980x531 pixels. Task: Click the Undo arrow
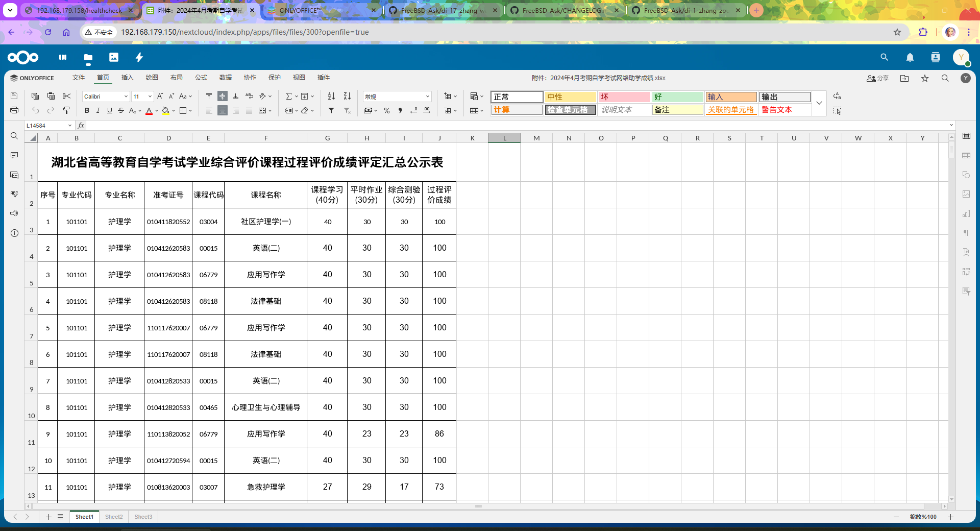coord(35,110)
